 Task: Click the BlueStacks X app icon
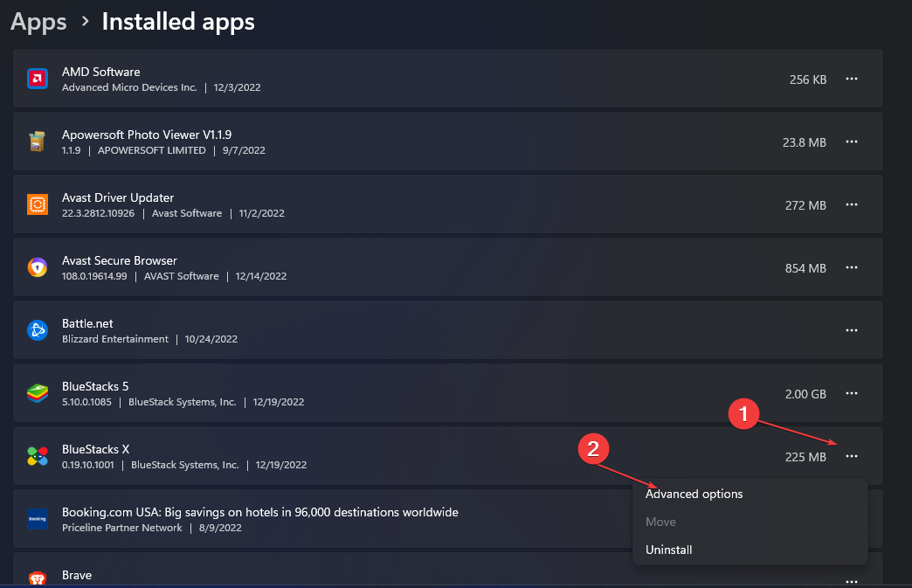[38, 457]
